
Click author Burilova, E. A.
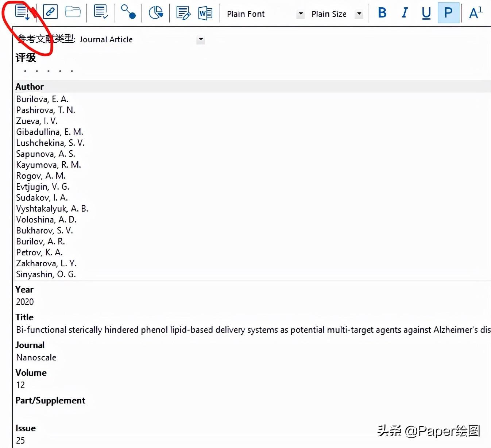click(42, 99)
